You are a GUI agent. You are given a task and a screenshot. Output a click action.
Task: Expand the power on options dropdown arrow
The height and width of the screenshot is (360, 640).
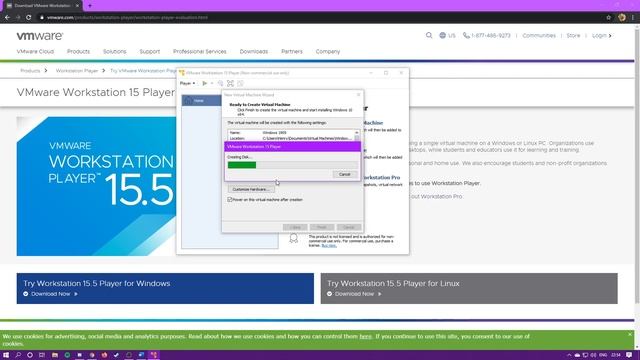[x=212, y=83]
